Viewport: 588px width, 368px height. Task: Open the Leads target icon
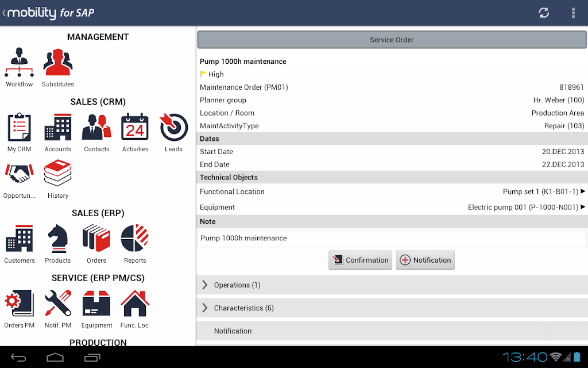[173, 128]
